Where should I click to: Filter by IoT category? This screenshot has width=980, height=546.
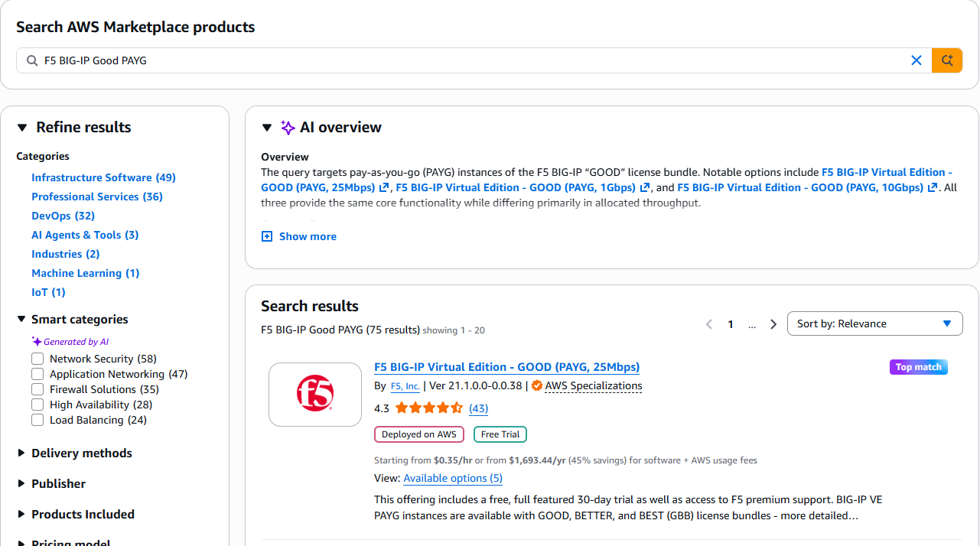point(49,292)
